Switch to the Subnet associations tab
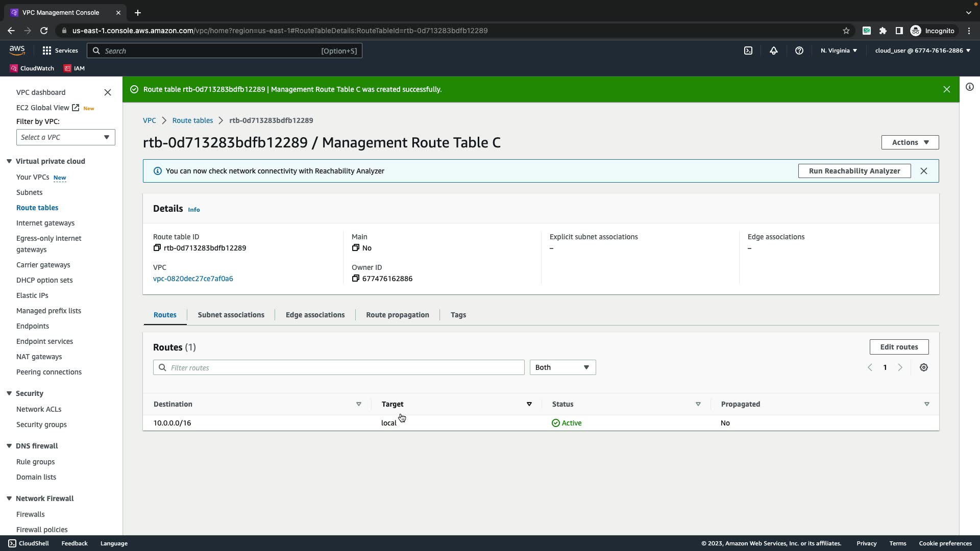Viewport: 980px width, 551px height. tap(231, 315)
